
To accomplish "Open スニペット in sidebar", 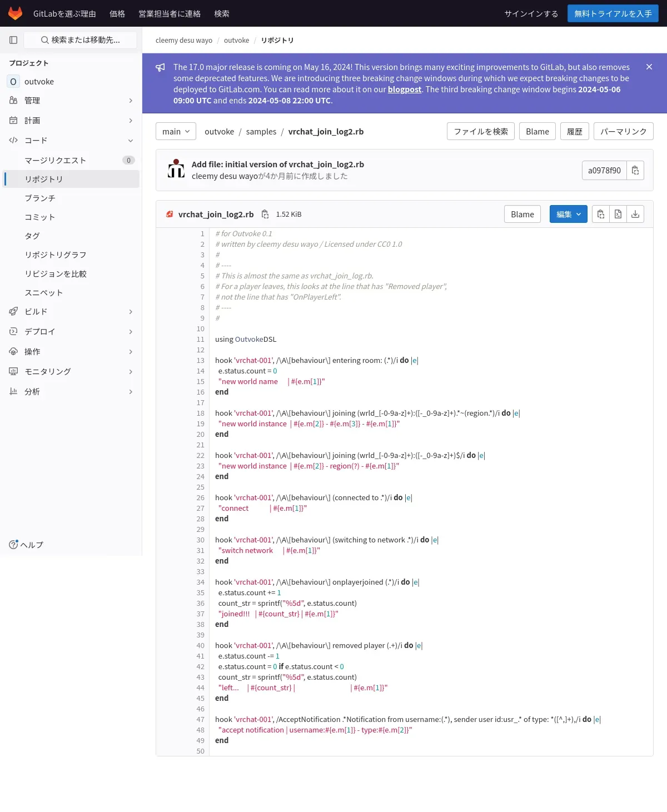I will tap(71, 293).
